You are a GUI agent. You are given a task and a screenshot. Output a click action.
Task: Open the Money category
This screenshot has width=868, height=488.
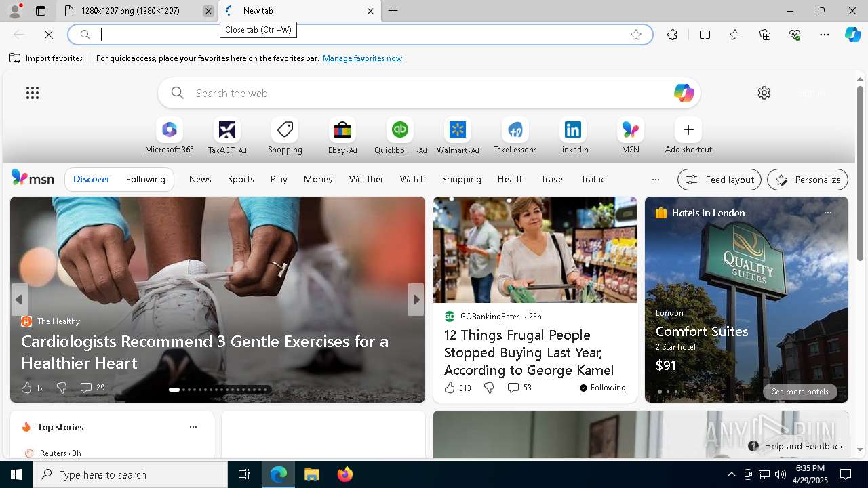tap(318, 179)
